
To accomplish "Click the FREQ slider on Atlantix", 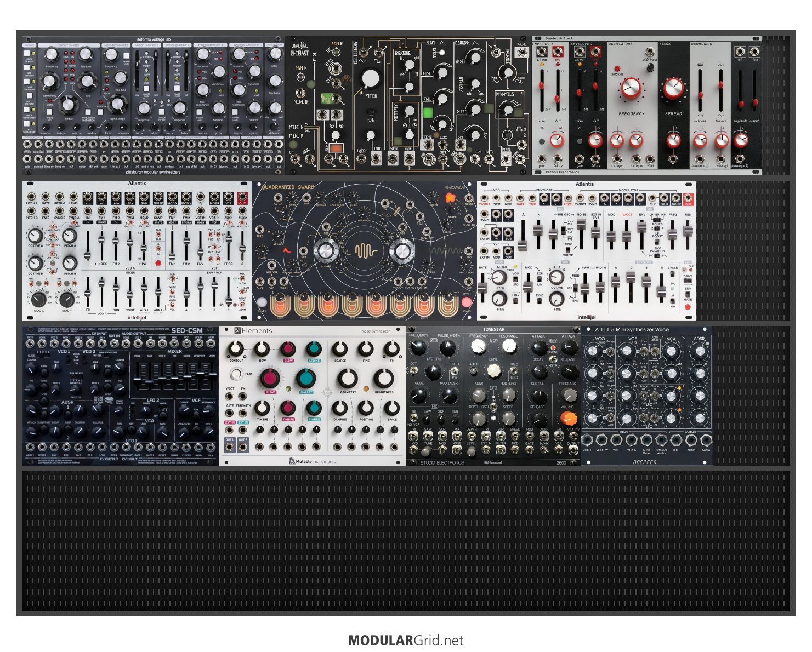I will point(228,244).
